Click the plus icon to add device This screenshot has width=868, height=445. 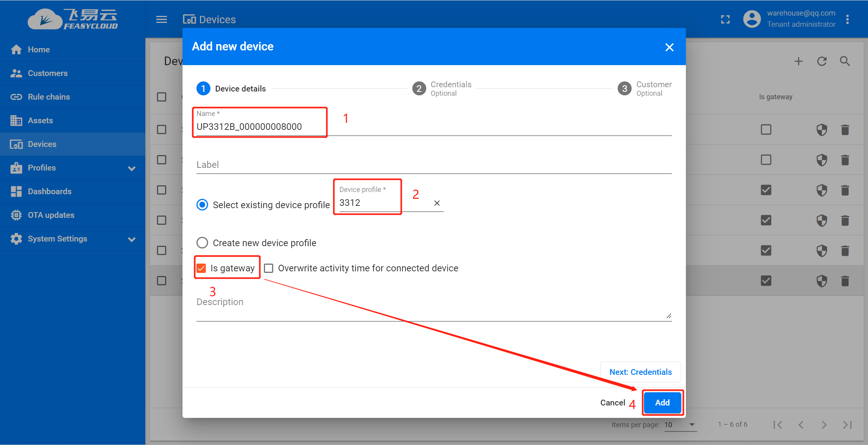pyautogui.click(x=798, y=61)
